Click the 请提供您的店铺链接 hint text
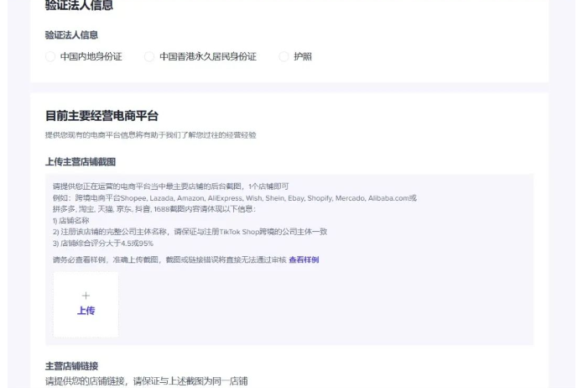 146,380
